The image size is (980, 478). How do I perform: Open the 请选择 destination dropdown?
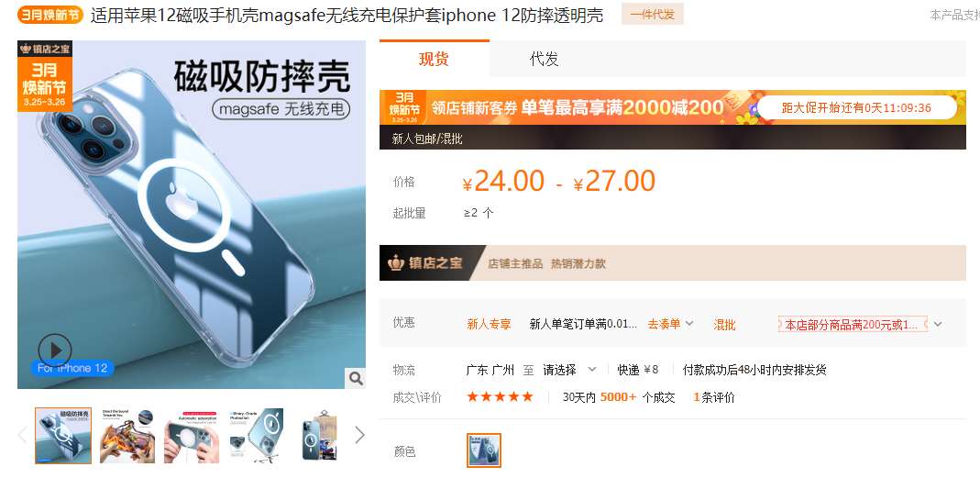click(568, 370)
